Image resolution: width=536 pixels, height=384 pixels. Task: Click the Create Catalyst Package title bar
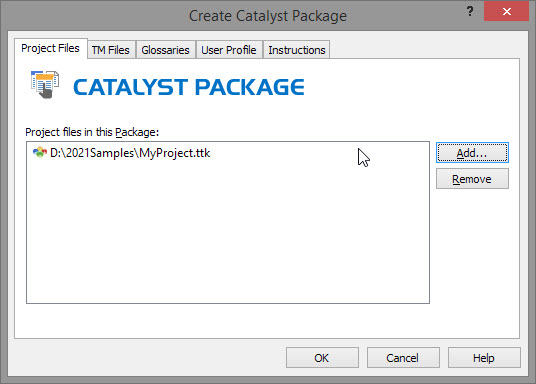268,16
